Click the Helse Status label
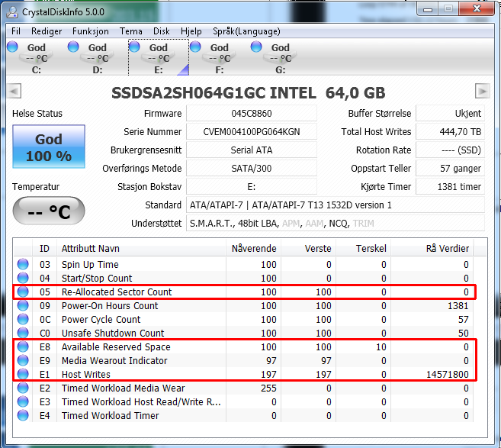 [x=37, y=114]
